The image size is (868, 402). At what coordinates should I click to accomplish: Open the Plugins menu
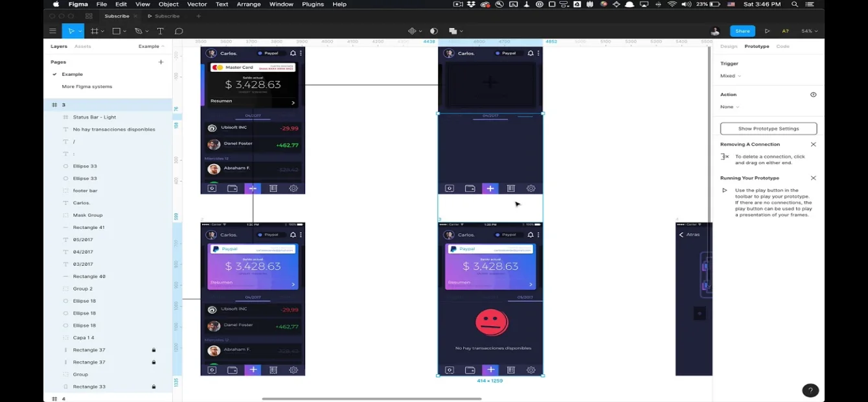click(x=313, y=4)
